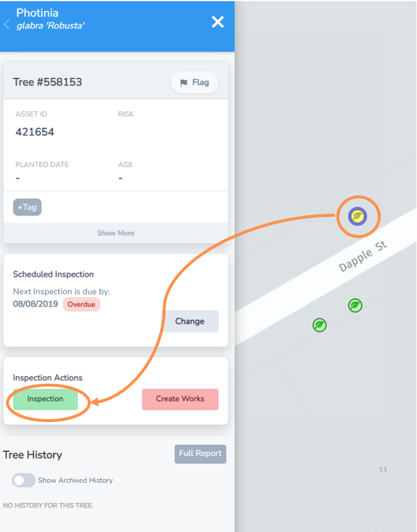Go back using the left chevron arrow
The image size is (417, 532).
tap(7, 24)
